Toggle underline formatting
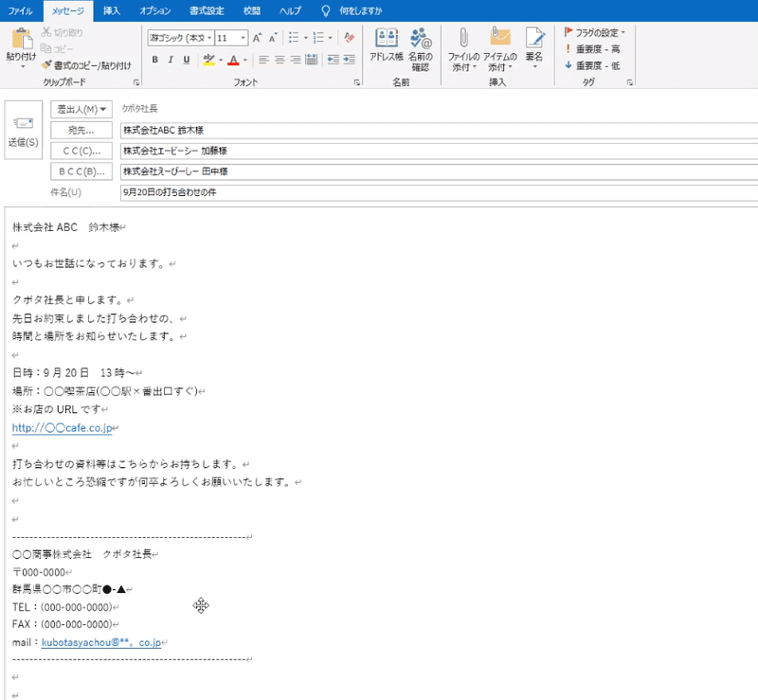Image resolution: width=758 pixels, height=700 pixels. coord(186,60)
